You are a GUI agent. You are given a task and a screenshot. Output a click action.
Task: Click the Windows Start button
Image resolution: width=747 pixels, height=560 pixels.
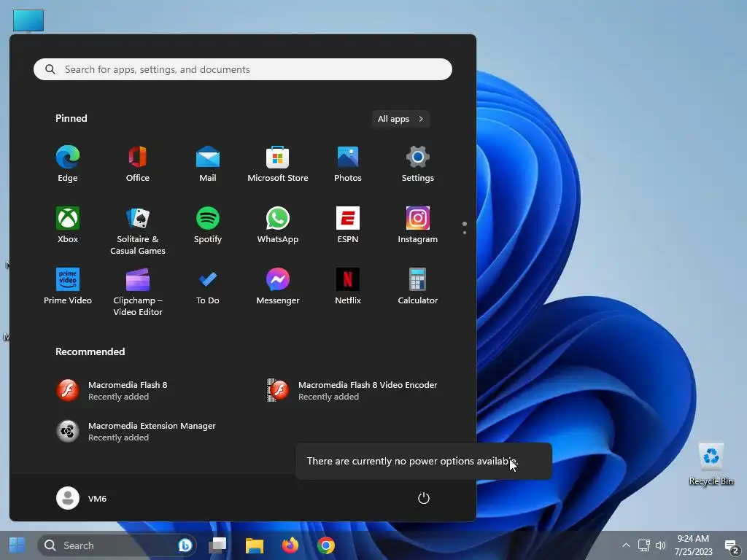click(18, 545)
